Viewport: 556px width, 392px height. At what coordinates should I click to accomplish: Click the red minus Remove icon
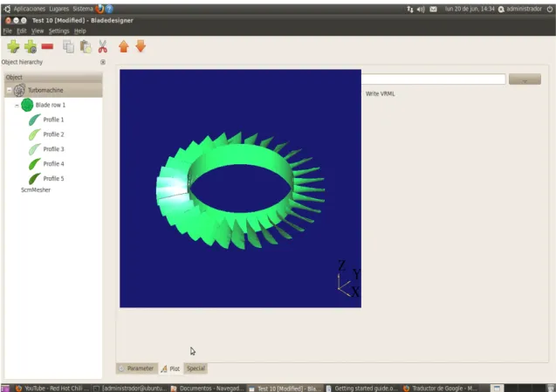(x=47, y=46)
